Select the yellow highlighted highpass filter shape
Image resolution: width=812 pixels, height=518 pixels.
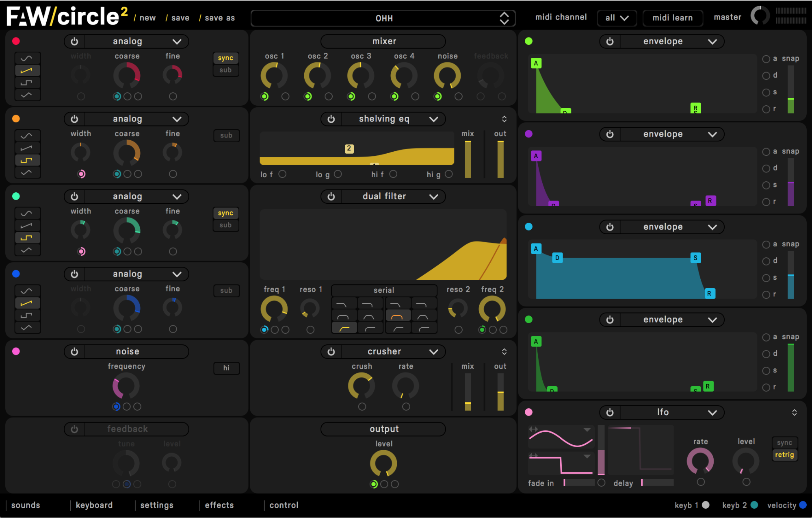pos(344,328)
